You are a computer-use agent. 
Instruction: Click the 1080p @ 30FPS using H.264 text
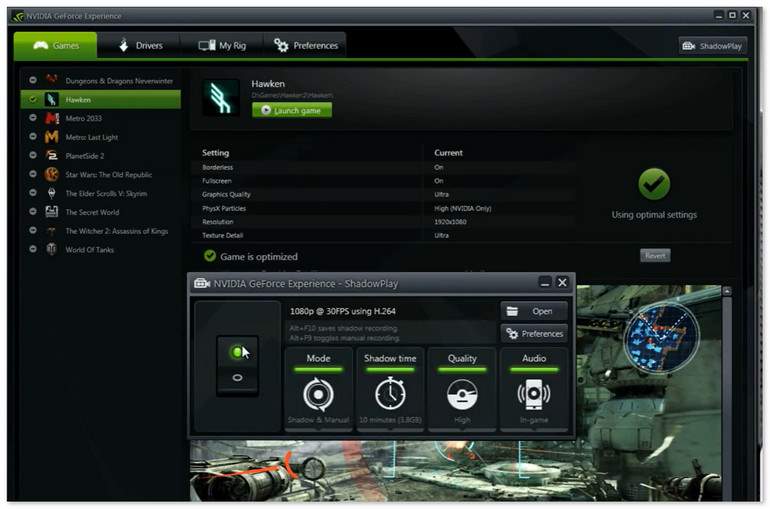tap(343, 311)
